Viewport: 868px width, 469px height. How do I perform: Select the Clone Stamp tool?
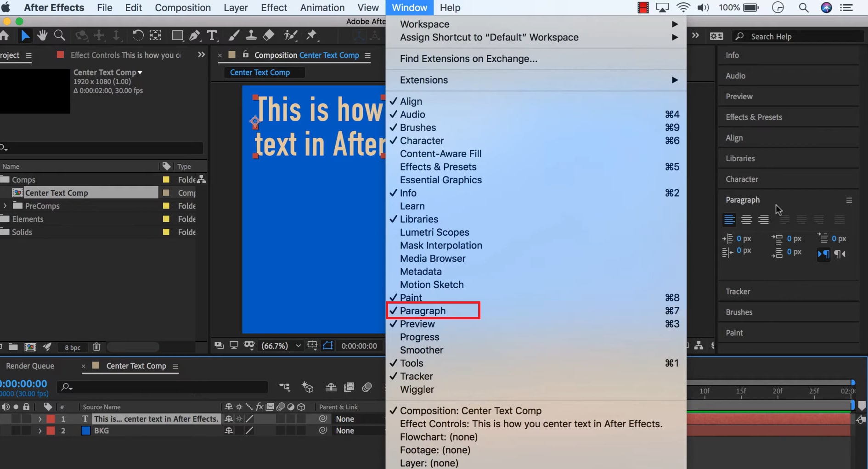point(251,35)
